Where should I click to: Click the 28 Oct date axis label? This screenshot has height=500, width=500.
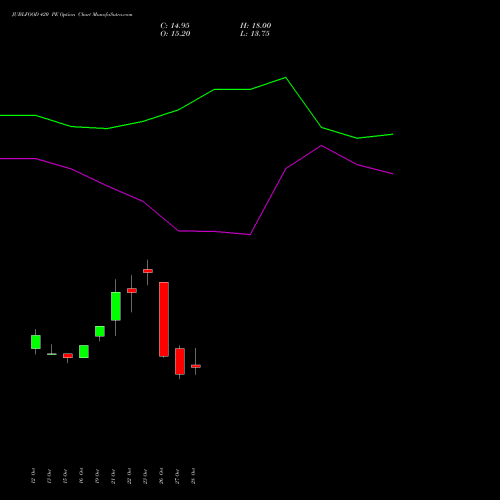pos(193,476)
